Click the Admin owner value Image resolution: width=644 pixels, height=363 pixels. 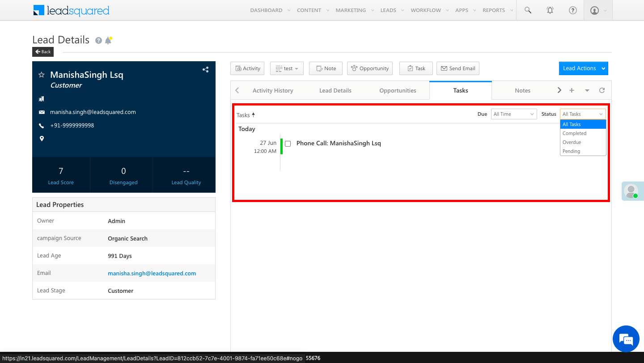(x=116, y=221)
